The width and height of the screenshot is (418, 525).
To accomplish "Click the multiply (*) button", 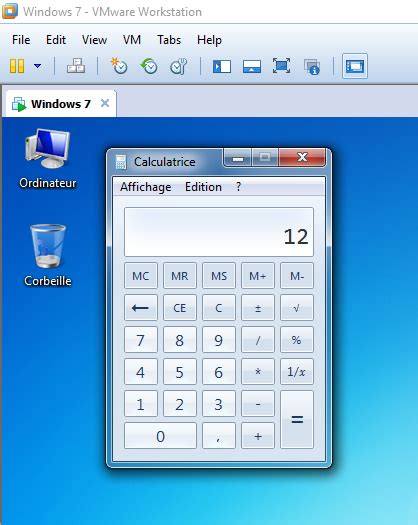I will pyautogui.click(x=258, y=372).
